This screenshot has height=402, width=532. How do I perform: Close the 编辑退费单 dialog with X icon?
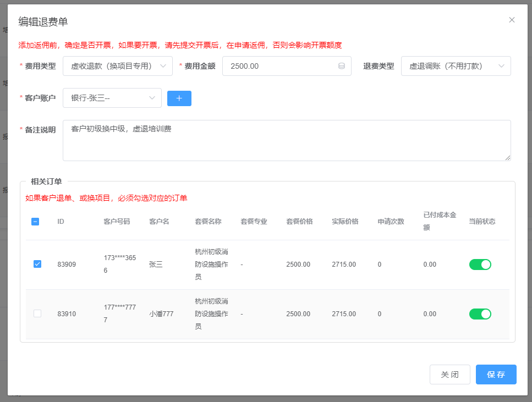click(x=512, y=20)
